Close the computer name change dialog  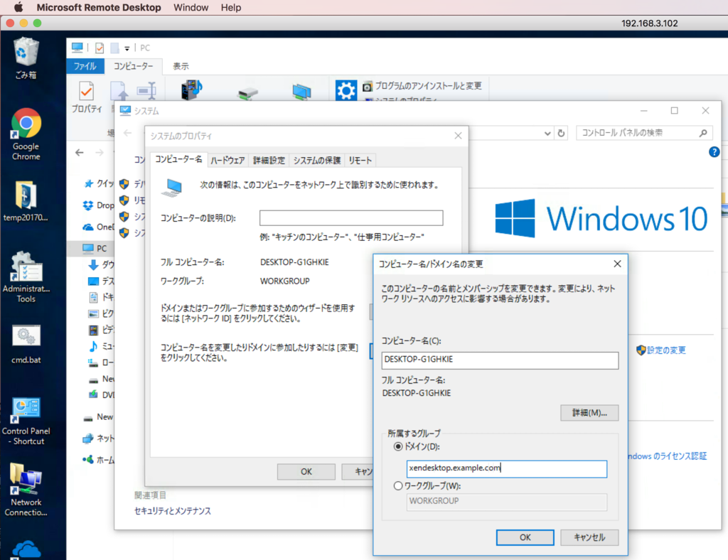click(x=617, y=264)
